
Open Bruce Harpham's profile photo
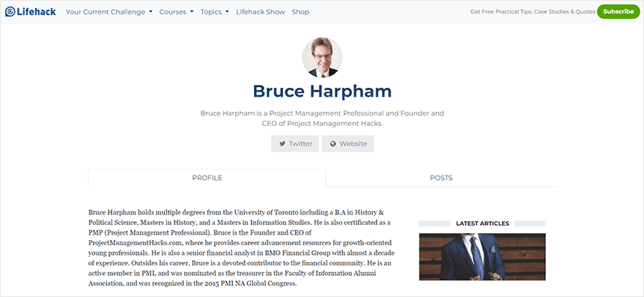click(322, 57)
